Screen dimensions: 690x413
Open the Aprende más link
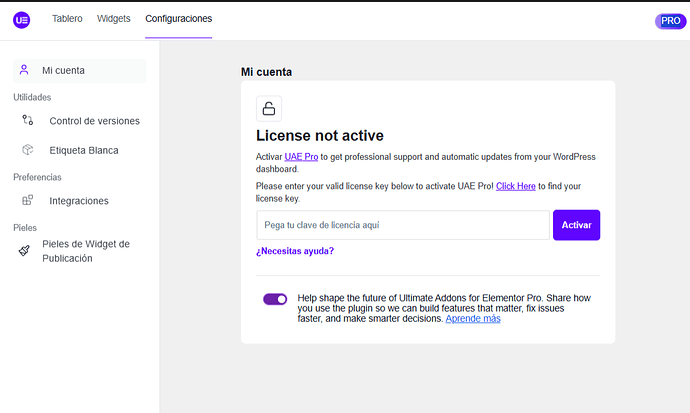[473, 318]
